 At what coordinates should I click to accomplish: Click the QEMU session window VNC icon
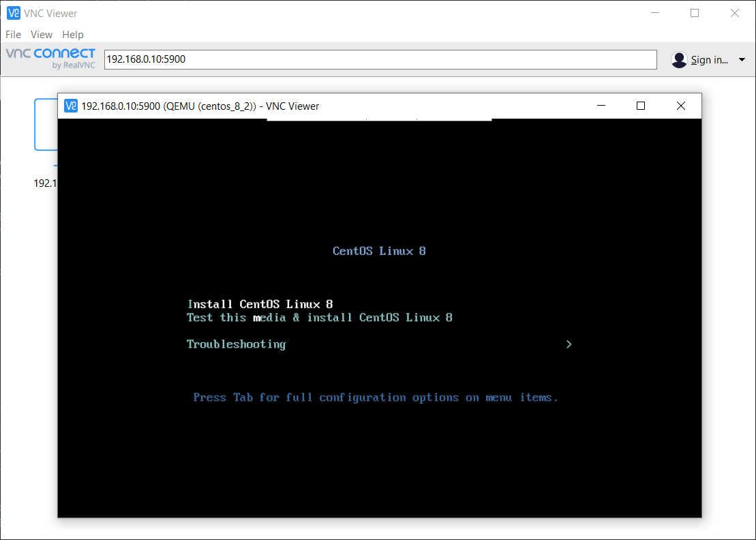tap(71, 106)
